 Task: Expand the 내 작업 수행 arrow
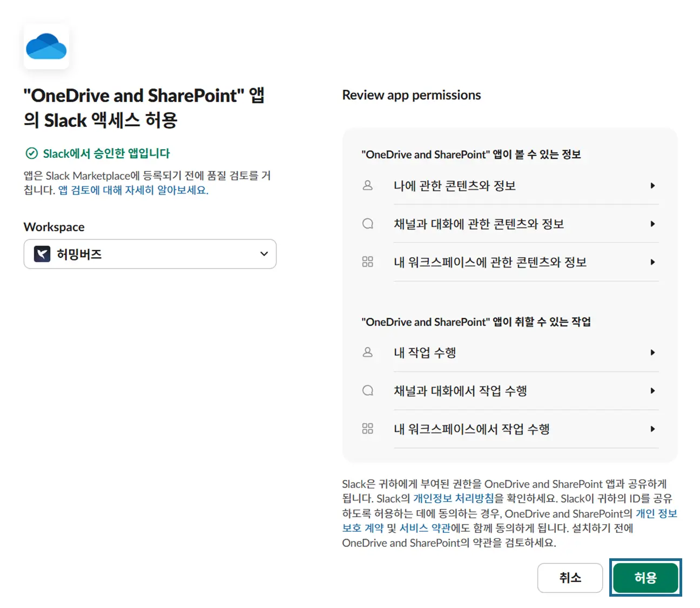tap(652, 352)
